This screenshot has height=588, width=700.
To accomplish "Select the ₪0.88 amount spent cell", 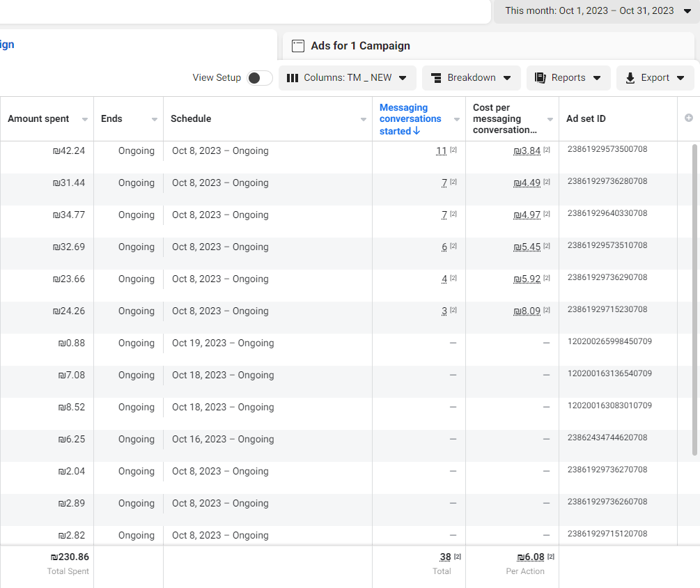I will click(72, 343).
